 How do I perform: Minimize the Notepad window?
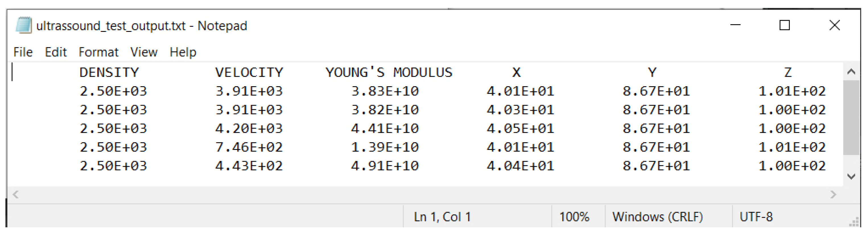[x=735, y=25]
